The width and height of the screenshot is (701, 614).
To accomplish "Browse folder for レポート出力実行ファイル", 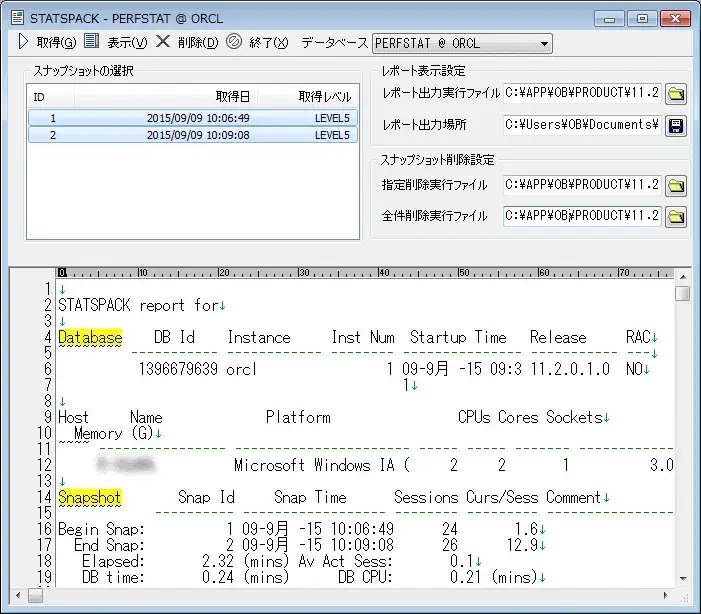I will point(677,95).
